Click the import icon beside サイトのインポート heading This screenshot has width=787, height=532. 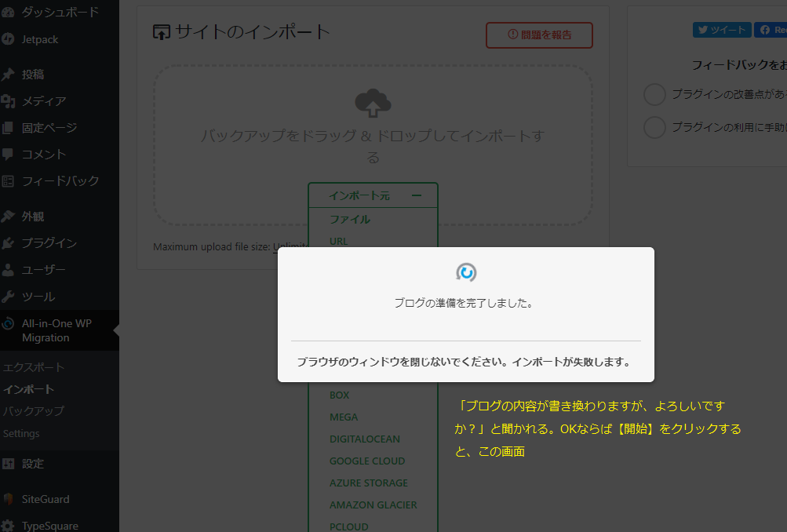162,32
